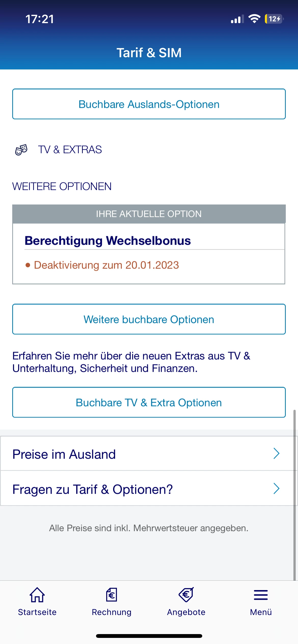Tap the theater masks TV & Extras icon

click(21, 150)
